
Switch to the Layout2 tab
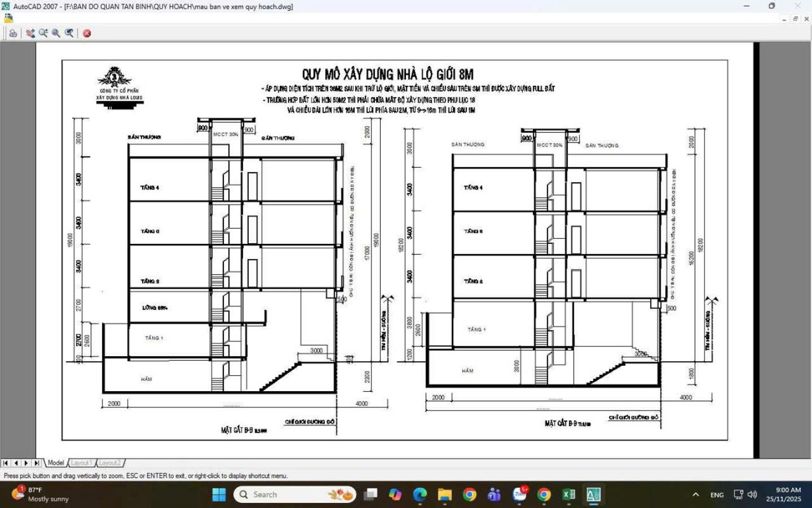(111, 462)
